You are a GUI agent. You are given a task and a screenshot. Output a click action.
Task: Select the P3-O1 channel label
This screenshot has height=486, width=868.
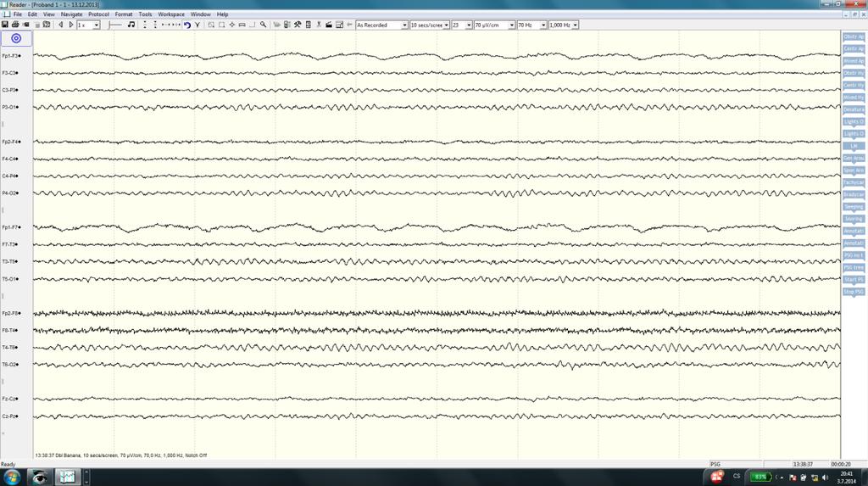[x=10, y=107]
